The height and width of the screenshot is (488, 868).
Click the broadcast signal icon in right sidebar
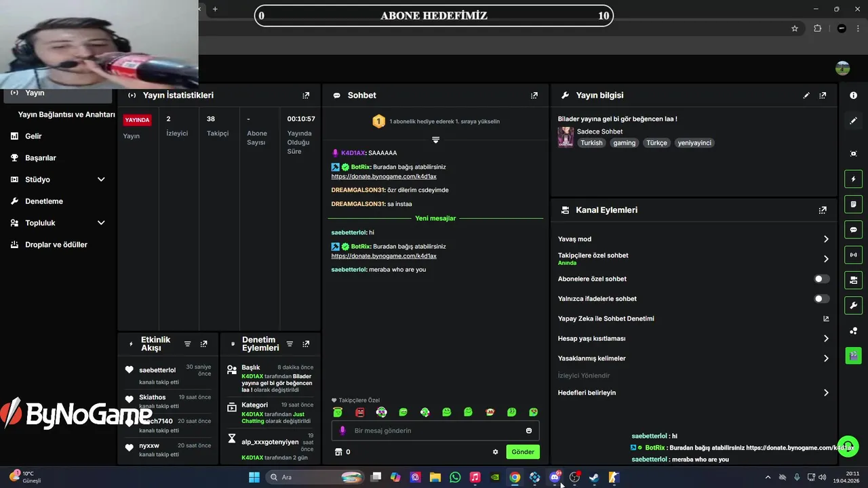pyautogui.click(x=853, y=255)
